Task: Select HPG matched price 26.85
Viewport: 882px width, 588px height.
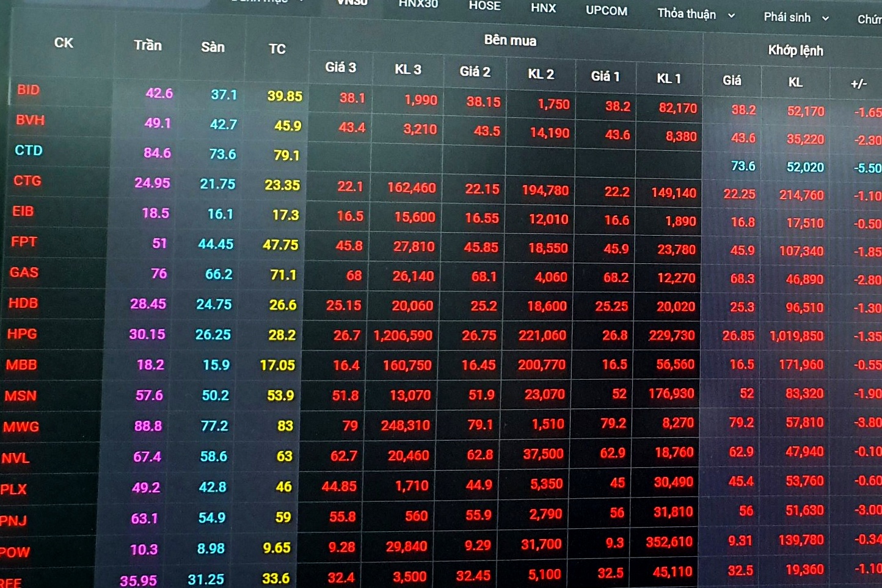Action: pos(738,336)
